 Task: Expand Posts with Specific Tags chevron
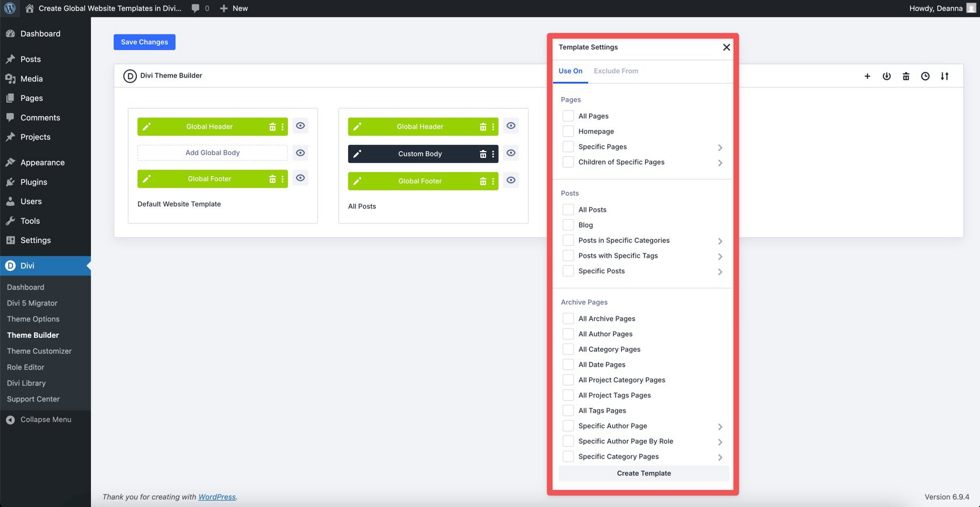coord(720,257)
